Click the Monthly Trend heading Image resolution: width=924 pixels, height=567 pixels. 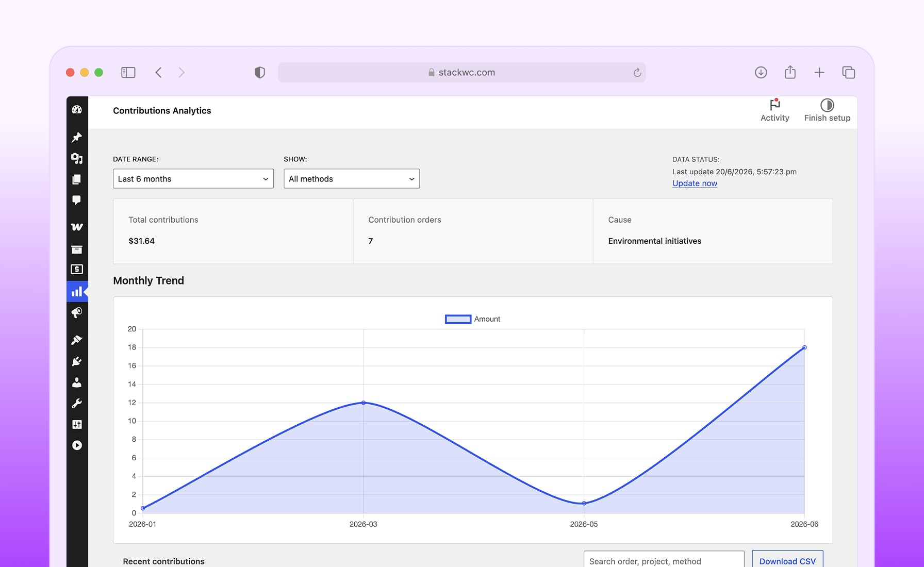click(148, 280)
